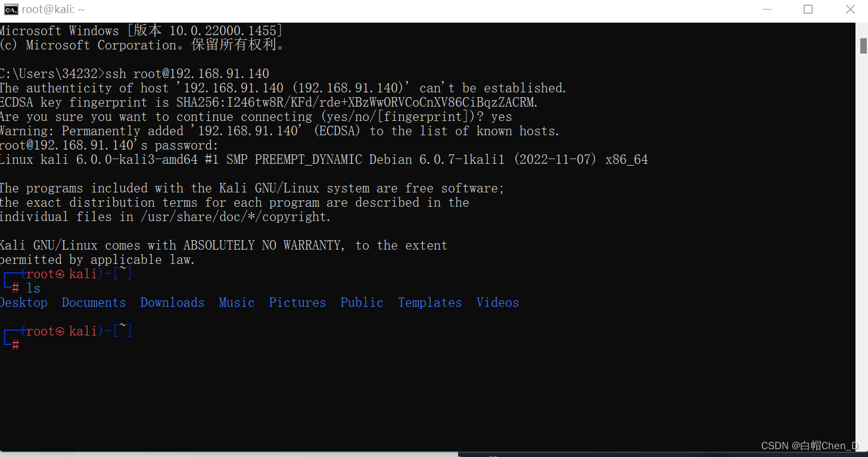Click the "Videos" directory name
Screen dimensions: 868x457
pyautogui.click(x=497, y=303)
